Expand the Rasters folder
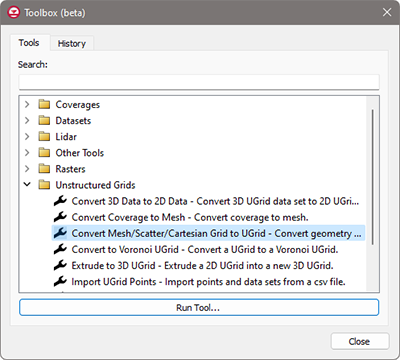This screenshot has height=360, width=400. pyautogui.click(x=27, y=168)
